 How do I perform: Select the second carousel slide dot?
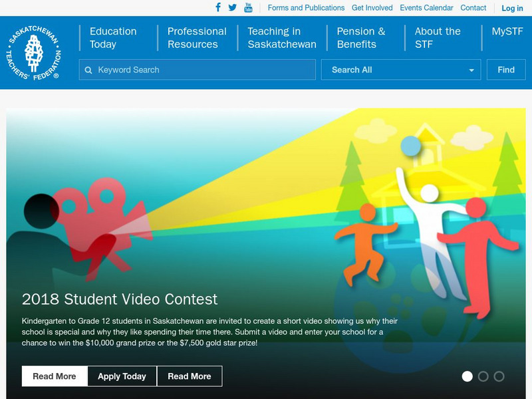pos(483,376)
